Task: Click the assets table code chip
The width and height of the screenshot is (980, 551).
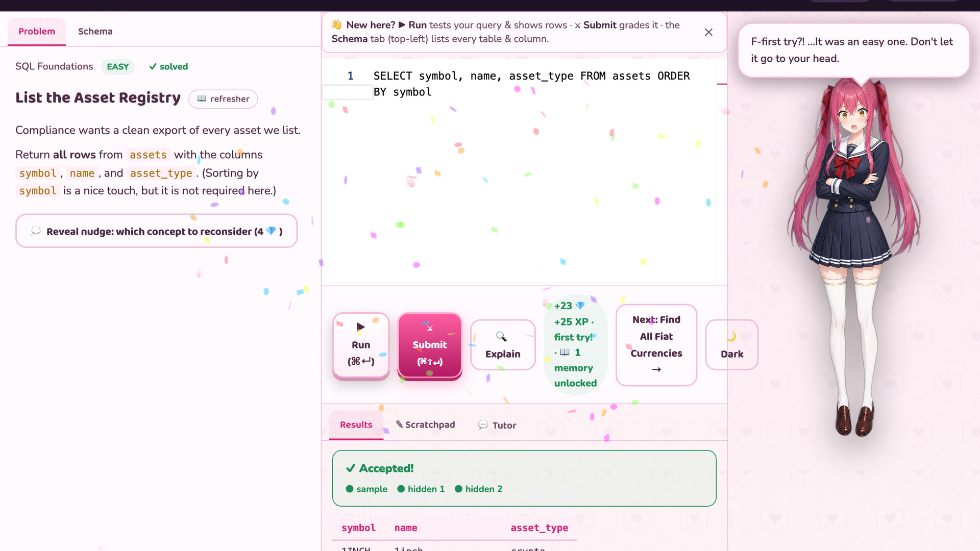Action: tap(148, 155)
